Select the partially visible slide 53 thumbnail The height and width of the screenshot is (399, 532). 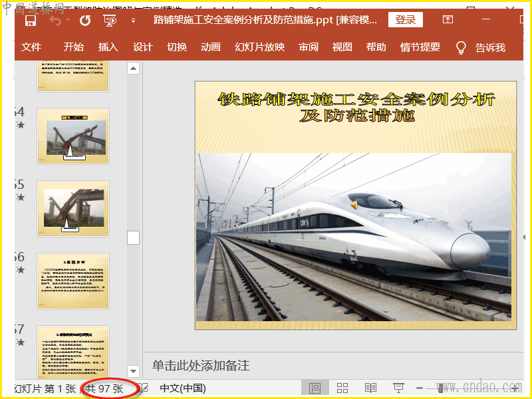(x=73, y=76)
